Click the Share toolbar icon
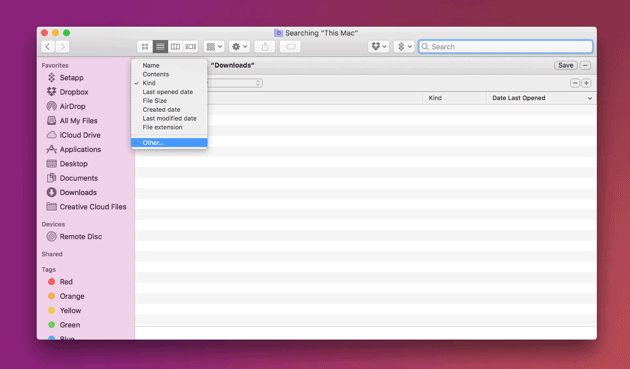The width and height of the screenshot is (630, 369). pos(265,47)
